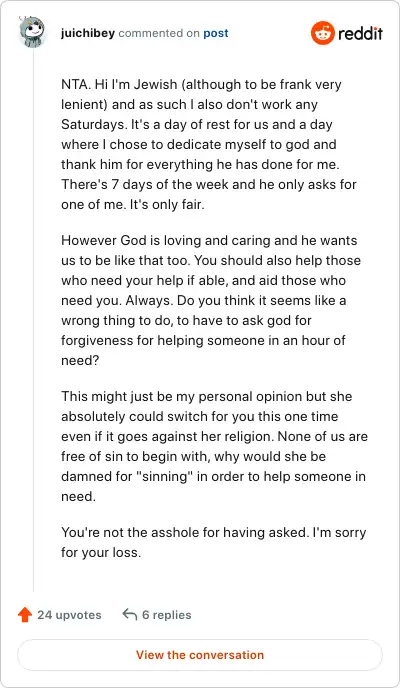Open the "6 replies" label
400x688 pixels.
(167, 615)
